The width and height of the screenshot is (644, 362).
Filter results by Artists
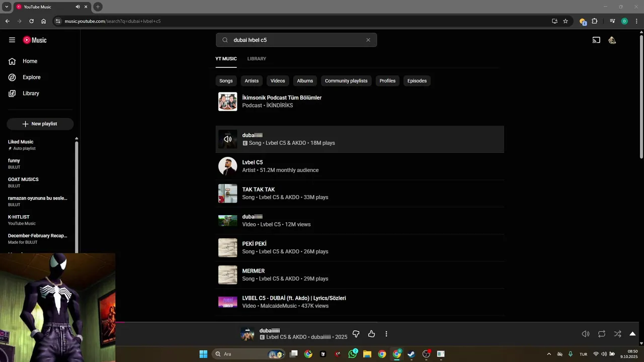(252, 81)
